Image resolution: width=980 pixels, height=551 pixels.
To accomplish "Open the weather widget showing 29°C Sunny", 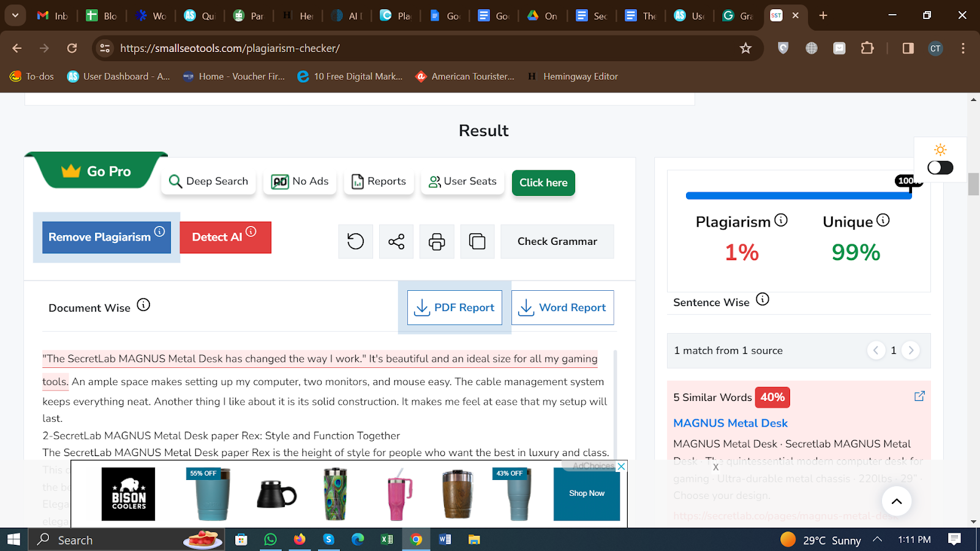I will tap(821, 539).
